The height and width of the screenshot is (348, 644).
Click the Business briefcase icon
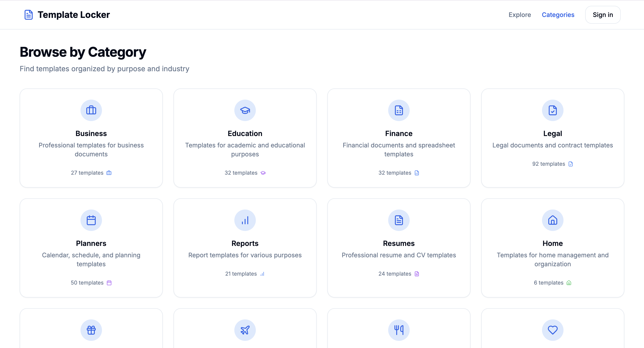91,110
